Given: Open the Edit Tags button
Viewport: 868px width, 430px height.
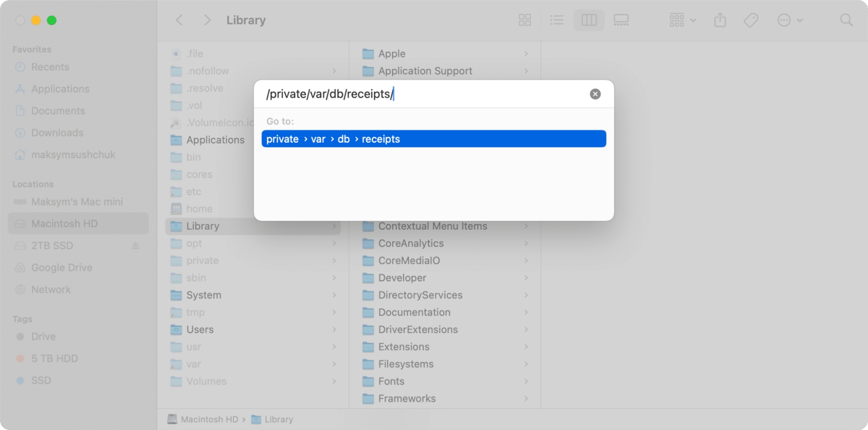Looking at the screenshot, I should coord(751,20).
